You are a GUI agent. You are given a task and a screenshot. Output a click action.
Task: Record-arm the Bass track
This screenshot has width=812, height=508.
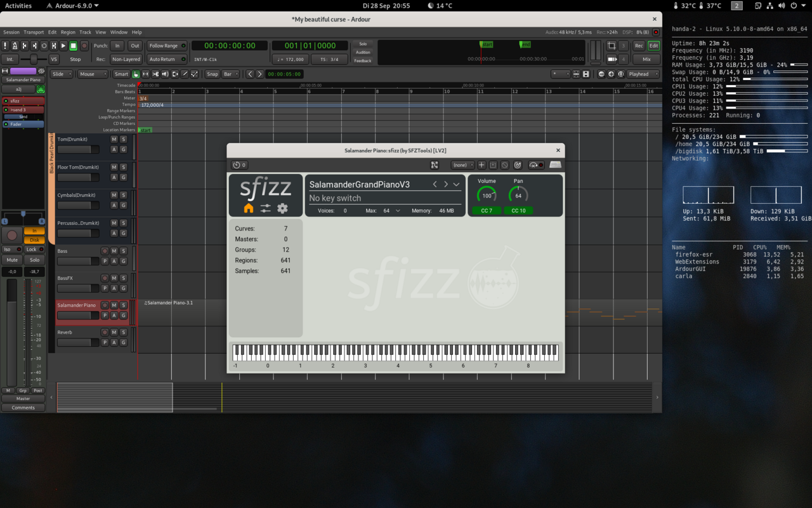click(105, 251)
